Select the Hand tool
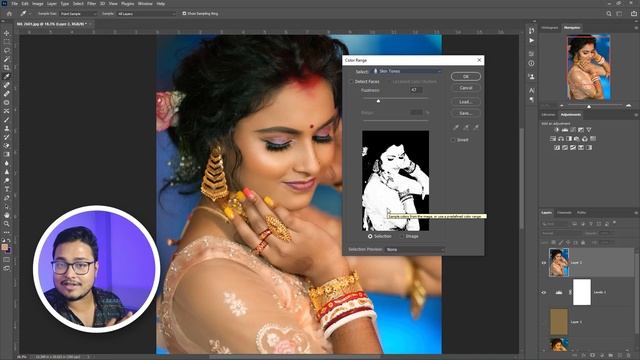Screen dimensions: 640x360 pos(7,215)
